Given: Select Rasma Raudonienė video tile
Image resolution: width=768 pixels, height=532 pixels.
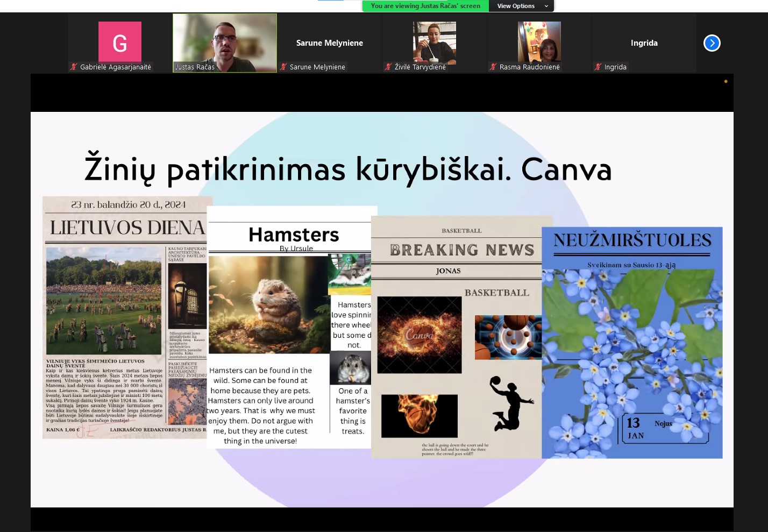Looking at the screenshot, I should click(x=539, y=43).
